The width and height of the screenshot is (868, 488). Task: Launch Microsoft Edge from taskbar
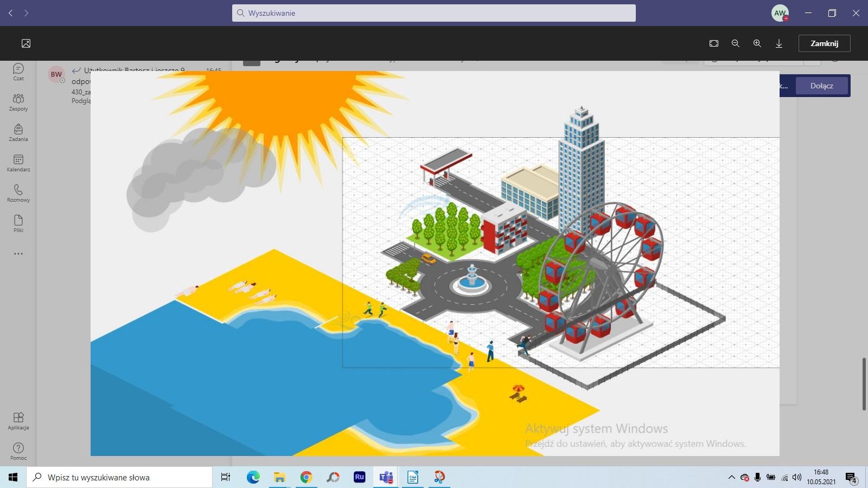(253, 477)
